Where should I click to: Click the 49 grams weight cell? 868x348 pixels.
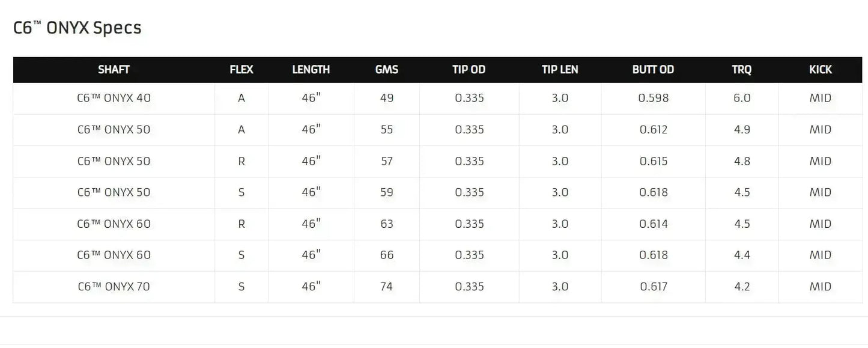point(386,98)
